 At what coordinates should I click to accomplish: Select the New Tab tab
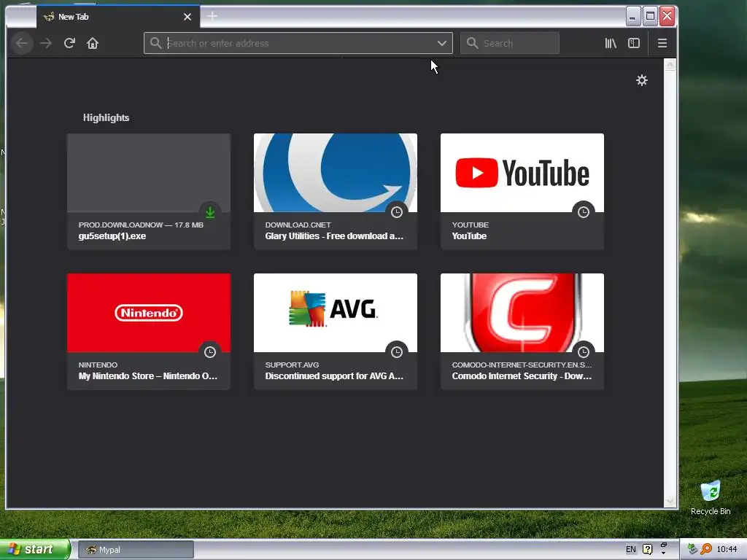117,17
